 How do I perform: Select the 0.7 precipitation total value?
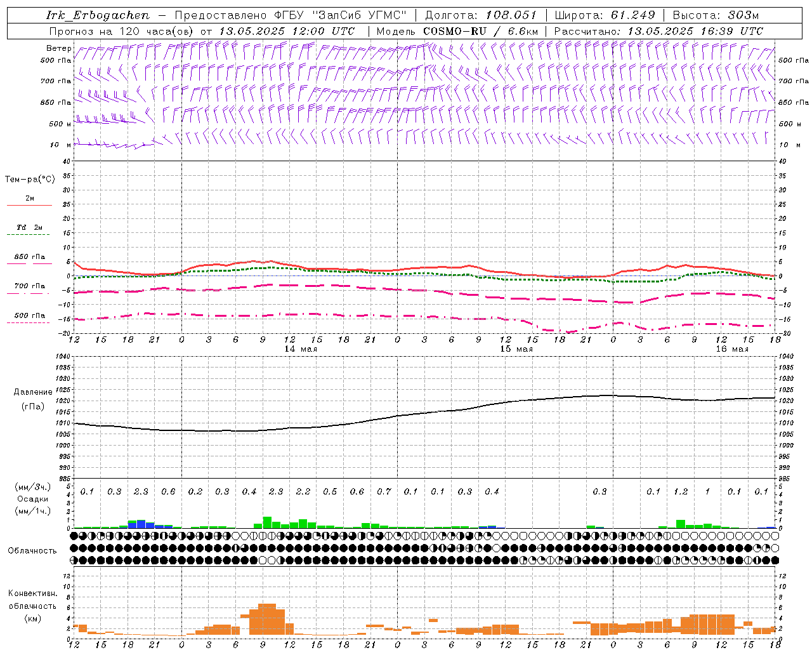click(x=384, y=492)
